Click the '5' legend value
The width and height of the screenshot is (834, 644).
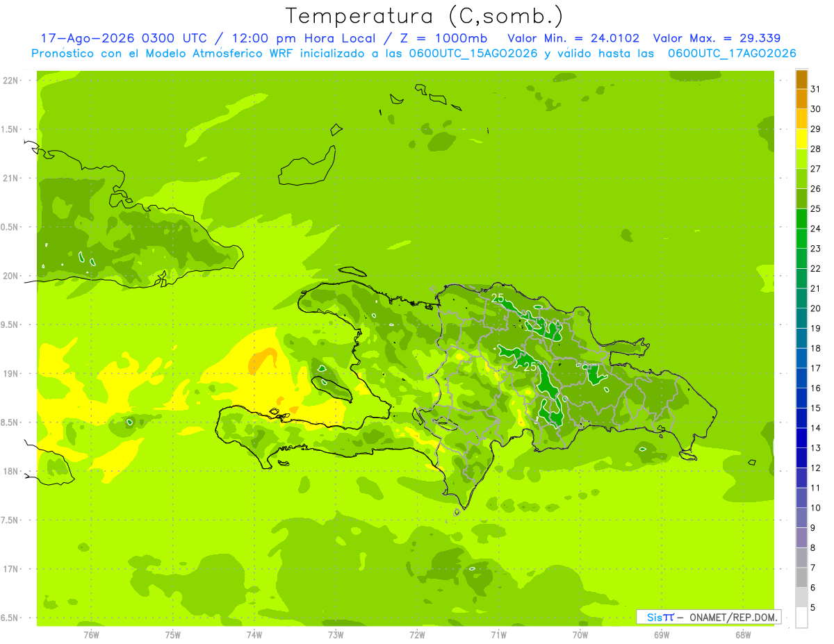[x=813, y=607]
